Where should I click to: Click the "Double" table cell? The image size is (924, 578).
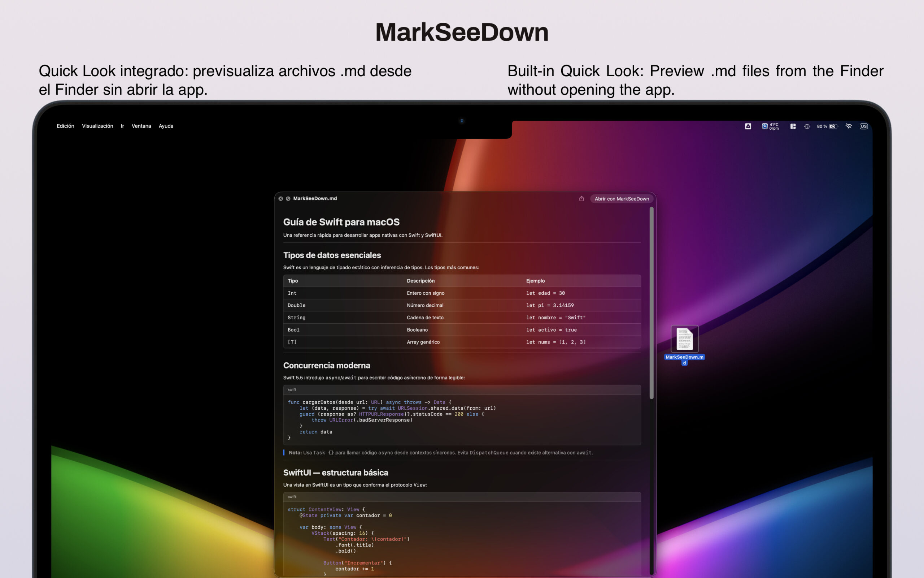coord(296,305)
